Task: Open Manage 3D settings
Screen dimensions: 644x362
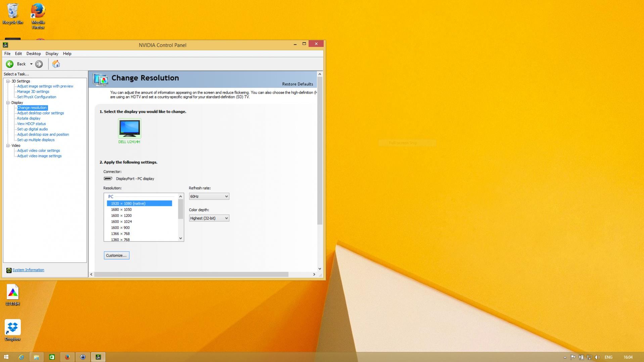Action: point(33,92)
